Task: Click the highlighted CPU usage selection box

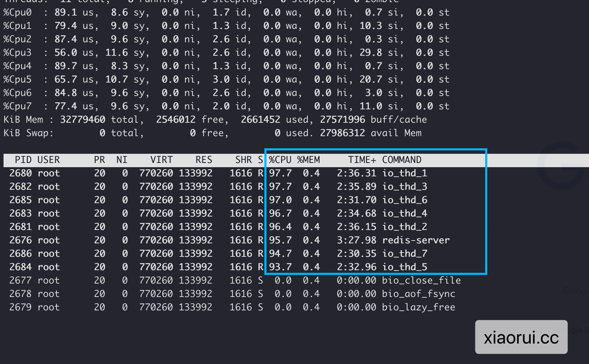Action: click(x=376, y=212)
